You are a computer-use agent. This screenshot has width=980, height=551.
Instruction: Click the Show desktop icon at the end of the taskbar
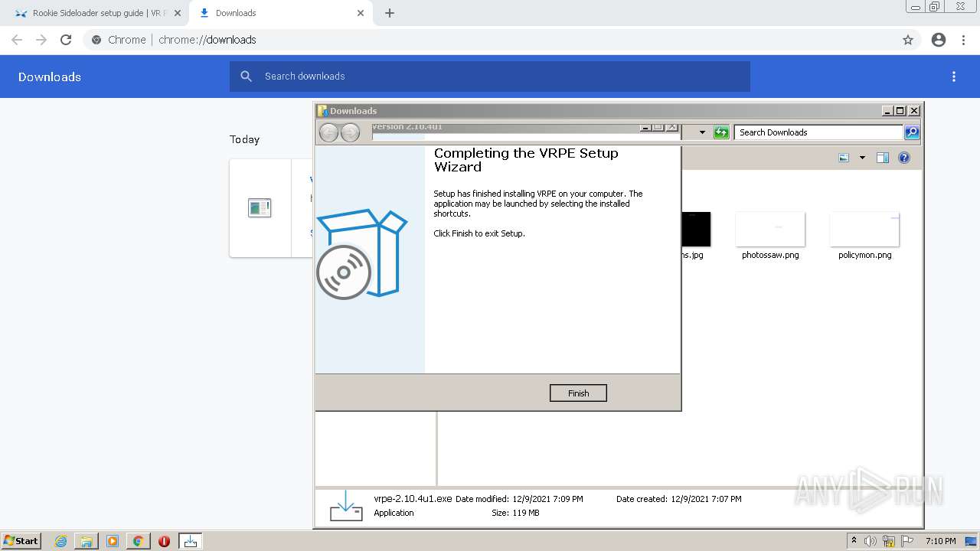coord(972,541)
